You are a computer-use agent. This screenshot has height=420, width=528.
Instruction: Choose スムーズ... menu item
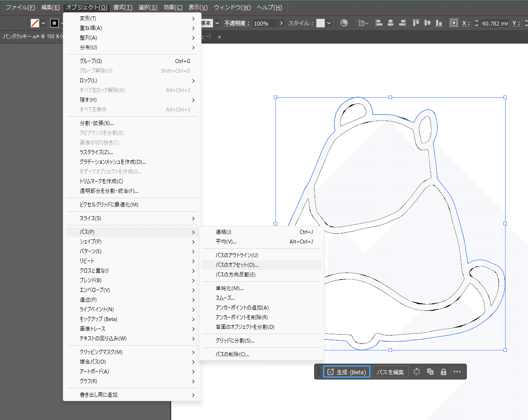(x=261, y=298)
